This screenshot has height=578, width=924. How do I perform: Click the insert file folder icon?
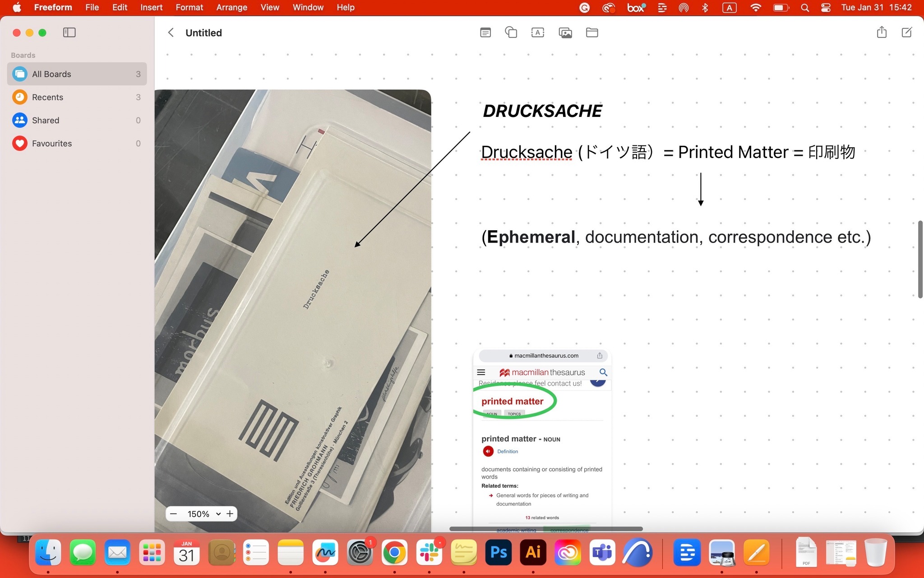(592, 33)
